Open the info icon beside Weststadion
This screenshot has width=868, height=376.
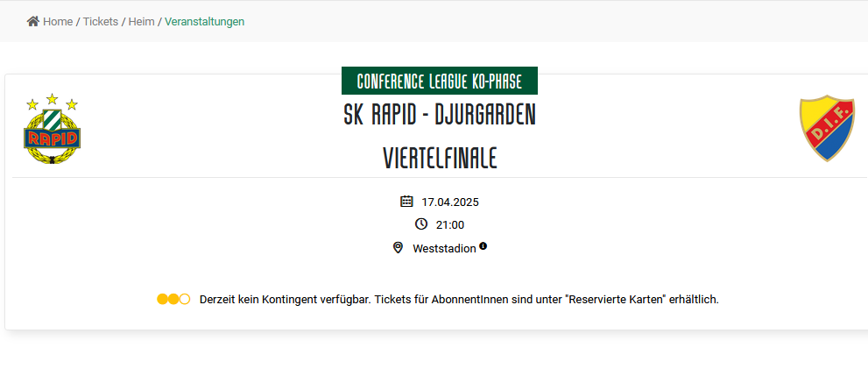click(483, 247)
